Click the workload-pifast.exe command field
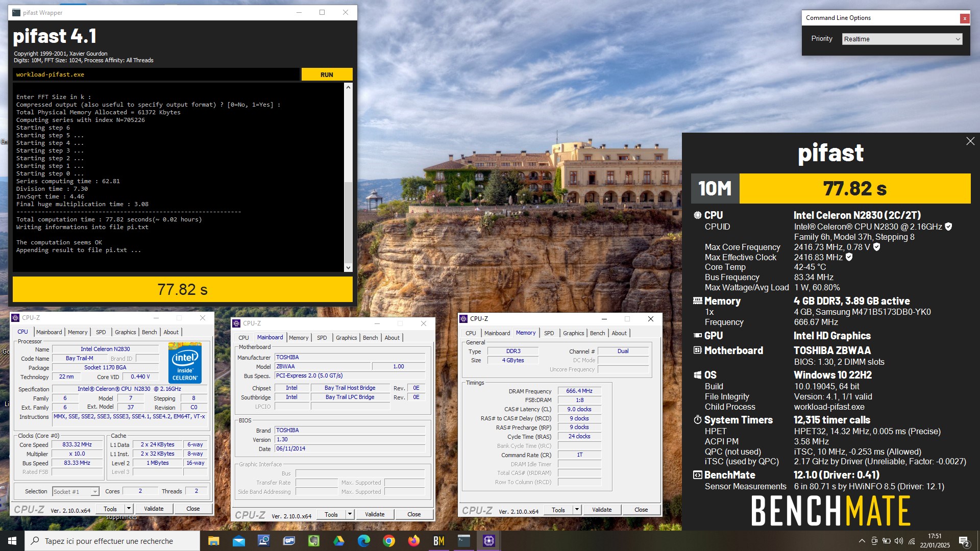 pyautogui.click(x=156, y=74)
